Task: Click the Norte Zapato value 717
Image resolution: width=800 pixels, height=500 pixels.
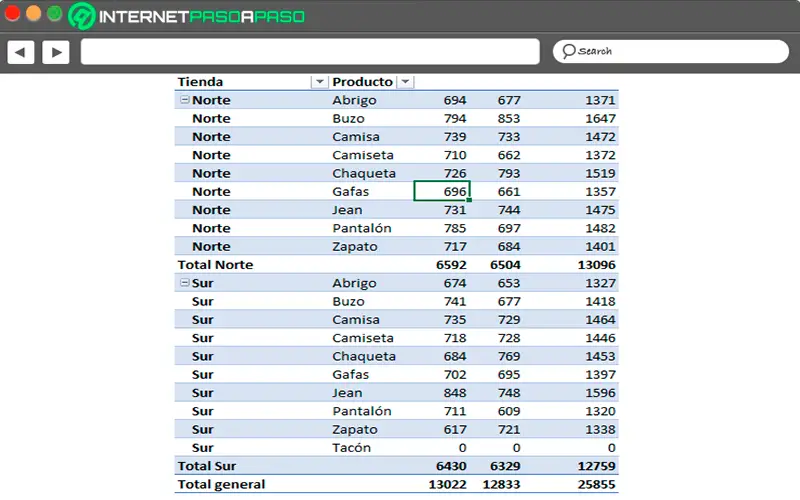Action: click(455, 246)
